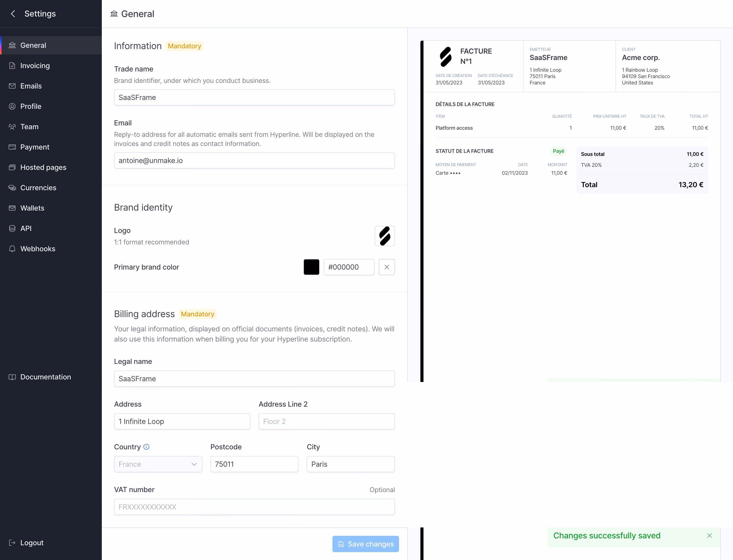Open the Invoicing settings section
Image resolution: width=733 pixels, height=560 pixels.
point(51,66)
